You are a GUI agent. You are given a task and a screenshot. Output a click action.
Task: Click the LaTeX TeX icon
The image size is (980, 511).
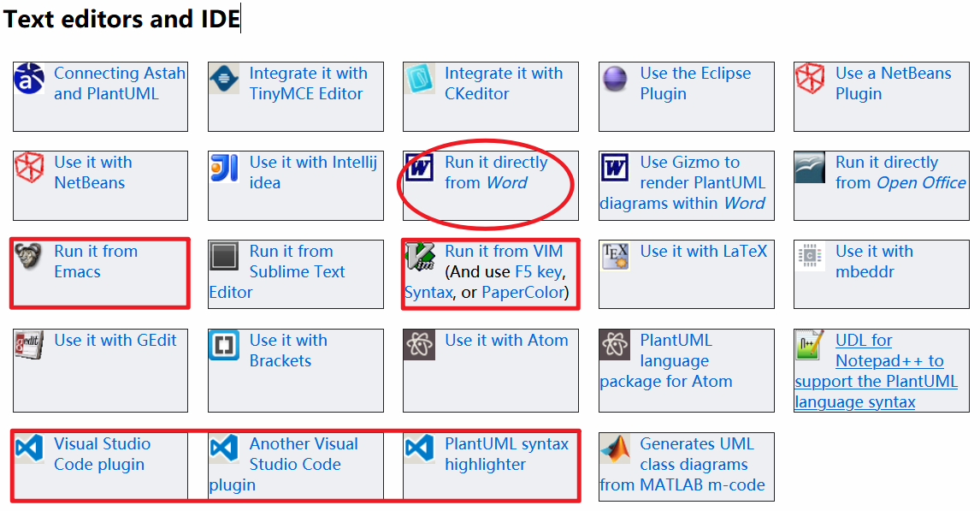pyautogui.click(x=615, y=257)
